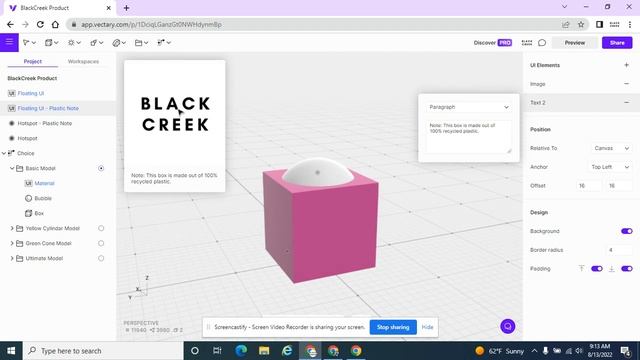640x360 pixels.
Task: Select the Text 2 element row
Action: pyautogui.click(x=581, y=102)
